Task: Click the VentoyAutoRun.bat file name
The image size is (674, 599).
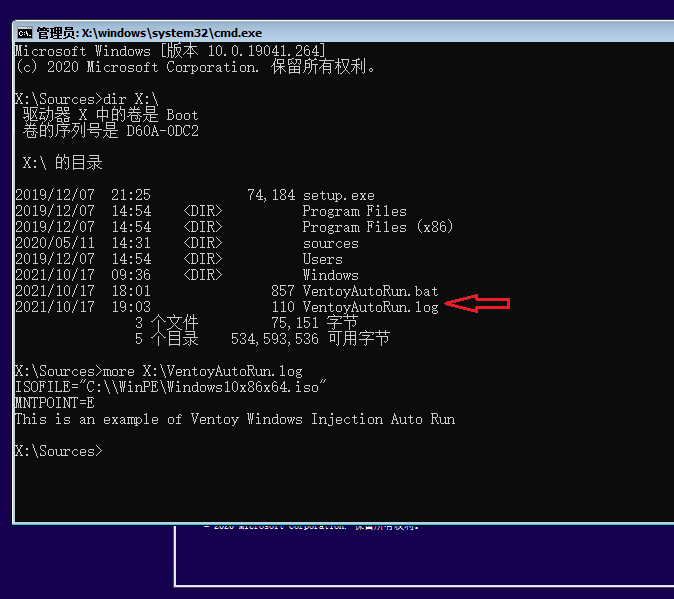Action: [370, 291]
